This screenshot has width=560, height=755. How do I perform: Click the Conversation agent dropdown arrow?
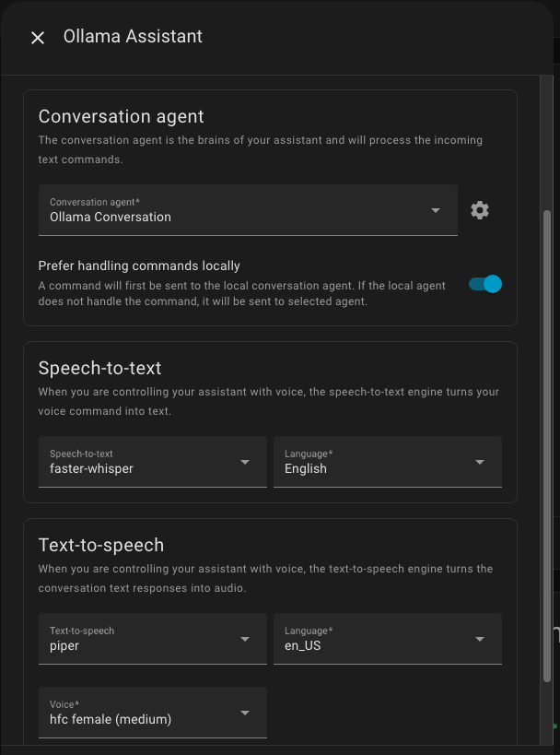(x=436, y=210)
